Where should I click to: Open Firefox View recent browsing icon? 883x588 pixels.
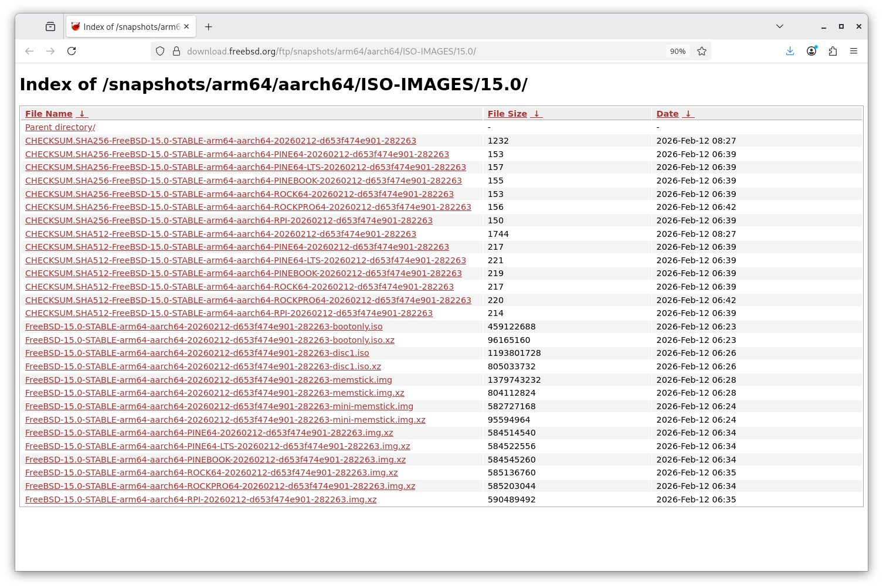50,26
